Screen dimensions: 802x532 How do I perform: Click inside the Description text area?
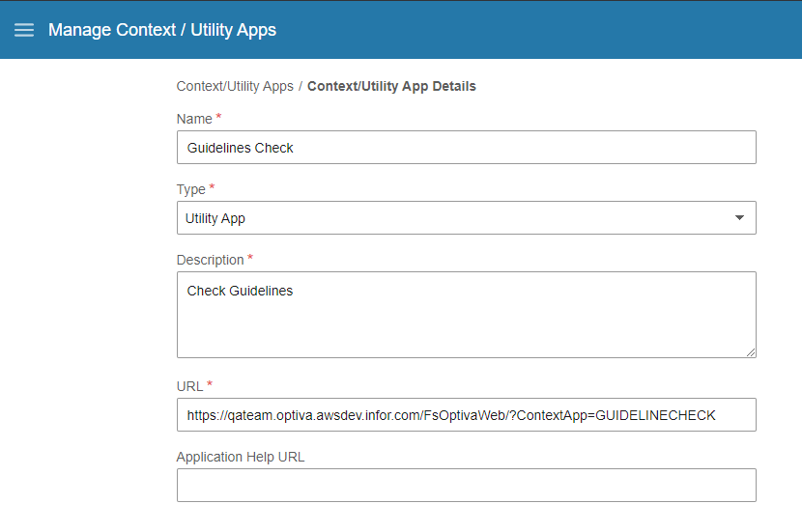tap(467, 315)
